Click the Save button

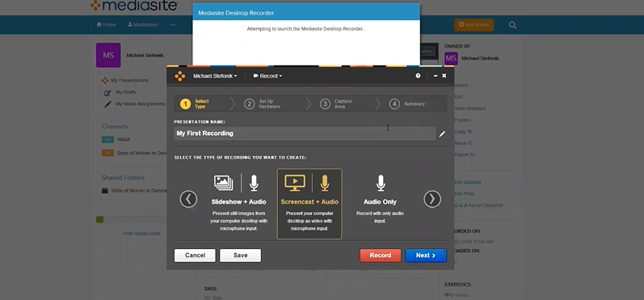[240, 256]
